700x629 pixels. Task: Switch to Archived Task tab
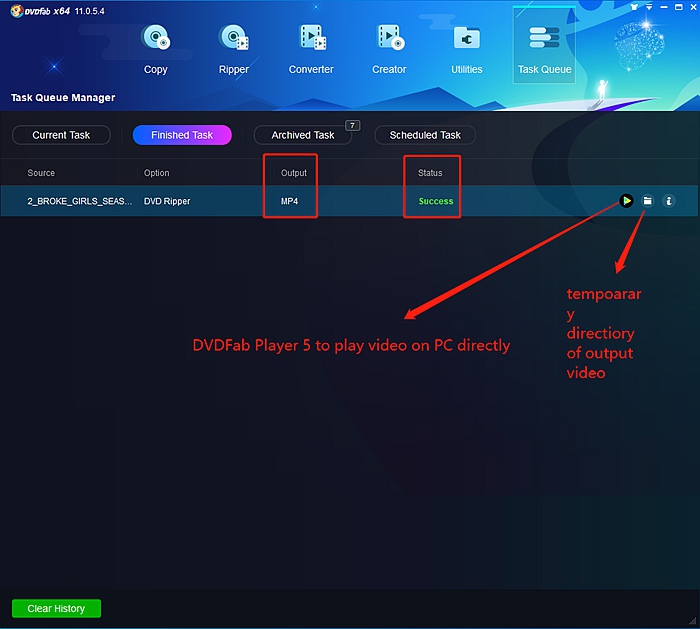[303, 135]
